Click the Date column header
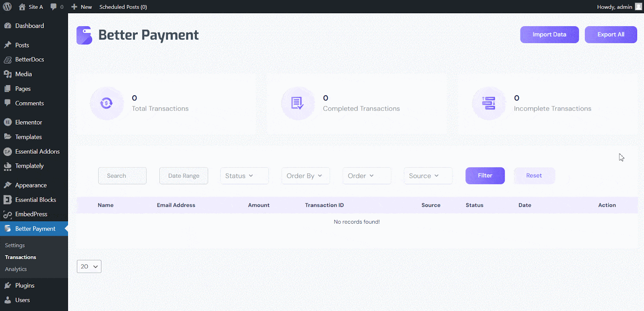 pos(525,205)
